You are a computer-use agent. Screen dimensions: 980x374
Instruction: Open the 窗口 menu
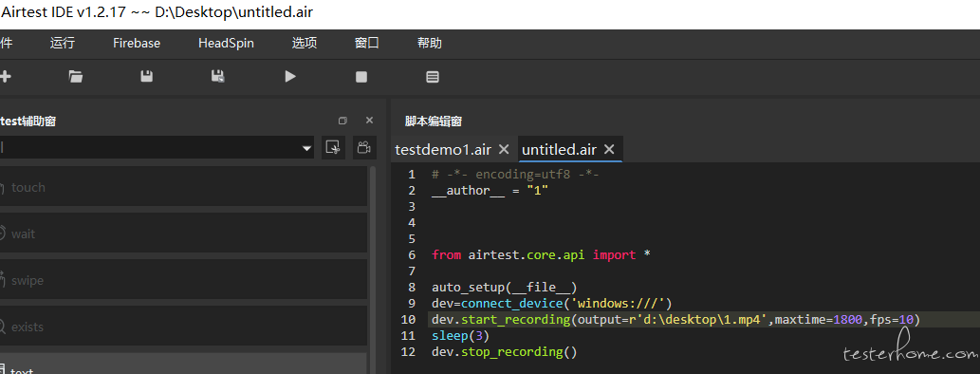[367, 43]
